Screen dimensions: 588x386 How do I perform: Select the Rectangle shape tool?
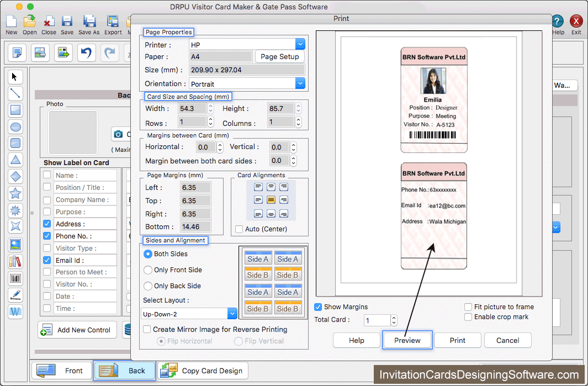pyautogui.click(x=15, y=110)
